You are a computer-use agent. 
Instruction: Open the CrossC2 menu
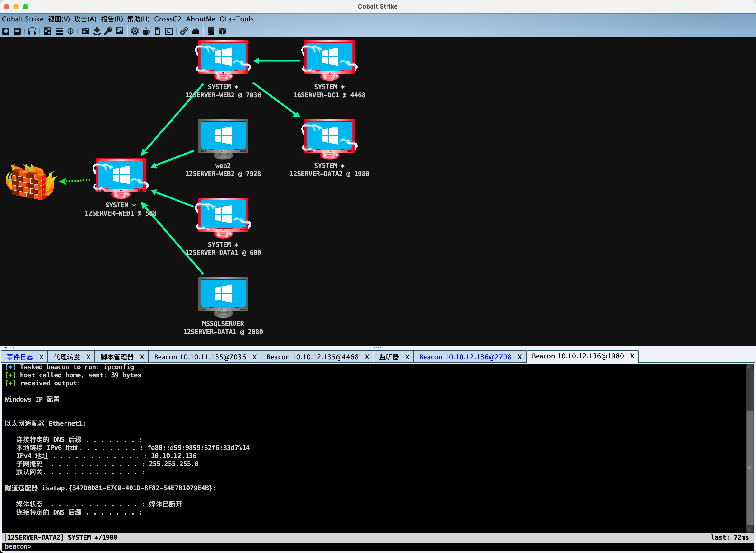167,19
